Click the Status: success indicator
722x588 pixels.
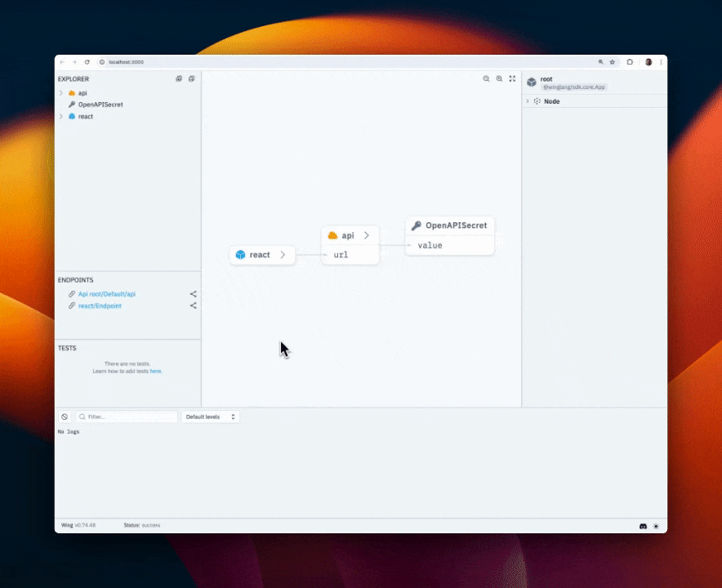(x=142, y=525)
